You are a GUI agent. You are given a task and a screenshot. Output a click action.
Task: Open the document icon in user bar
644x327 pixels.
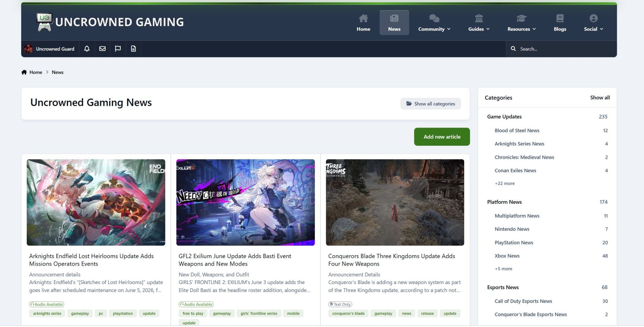pyautogui.click(x=133, y=49)
